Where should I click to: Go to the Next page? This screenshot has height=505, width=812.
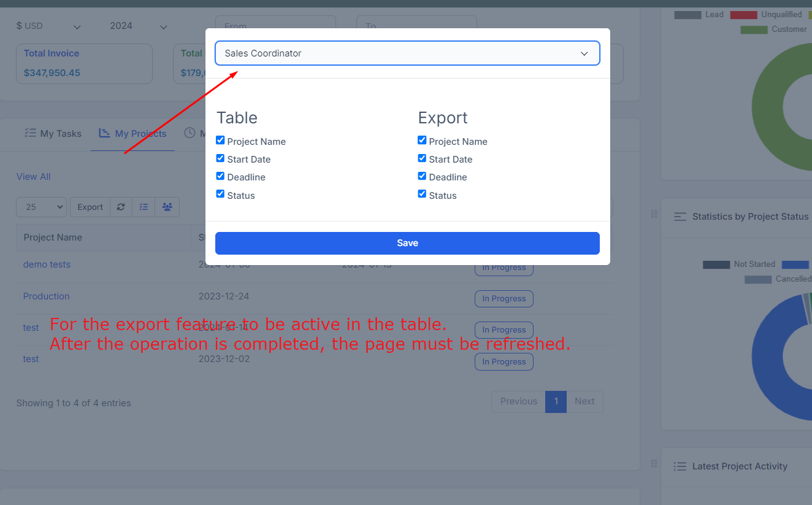click(584, 401)
